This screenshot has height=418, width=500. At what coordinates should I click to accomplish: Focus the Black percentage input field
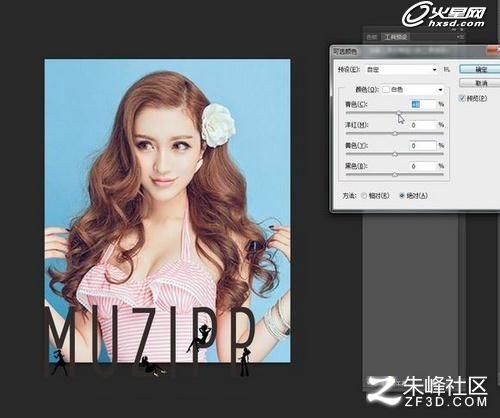(x=423, y=166)
